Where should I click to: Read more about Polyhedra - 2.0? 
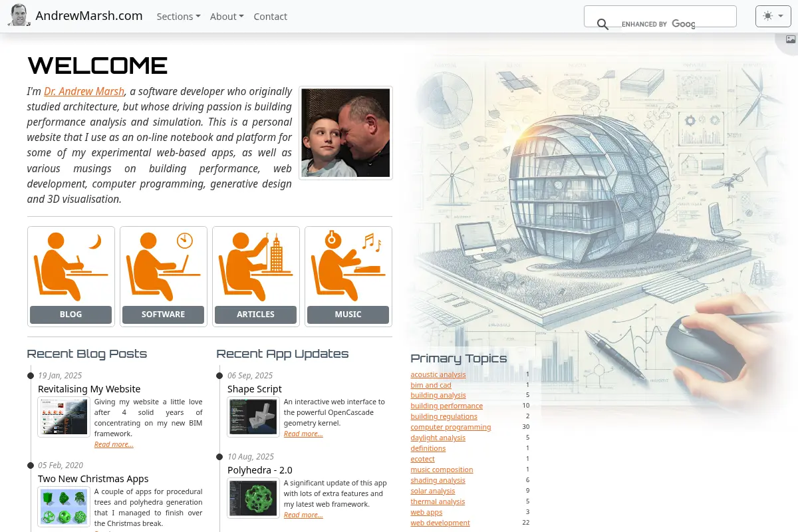point(303,515)
